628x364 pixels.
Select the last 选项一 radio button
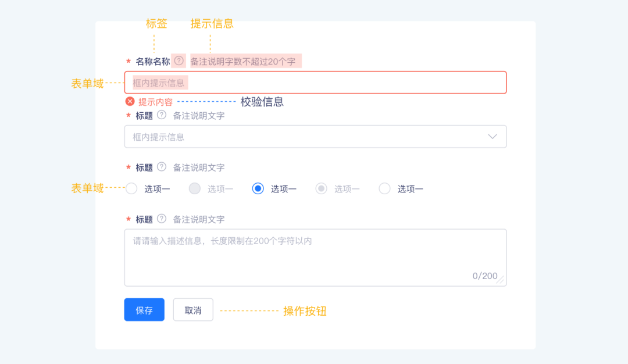pyautogui.click(x=384, y=188)
